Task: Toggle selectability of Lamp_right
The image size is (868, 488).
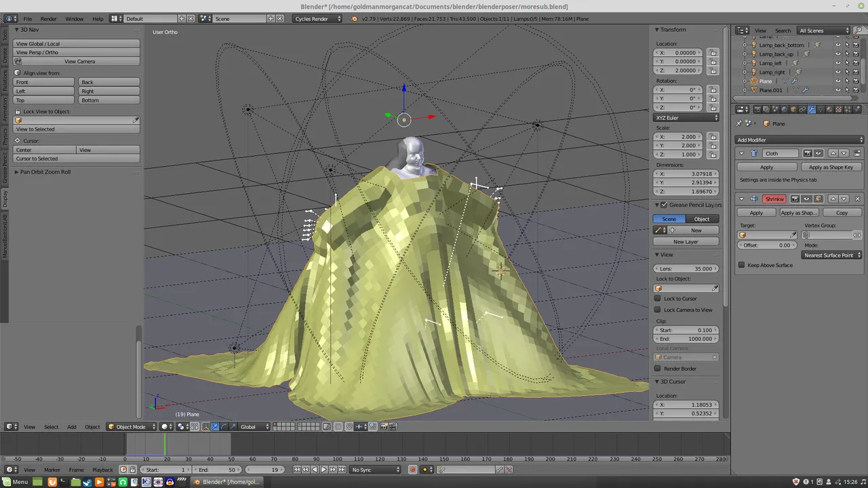Action: pos(847,72)
